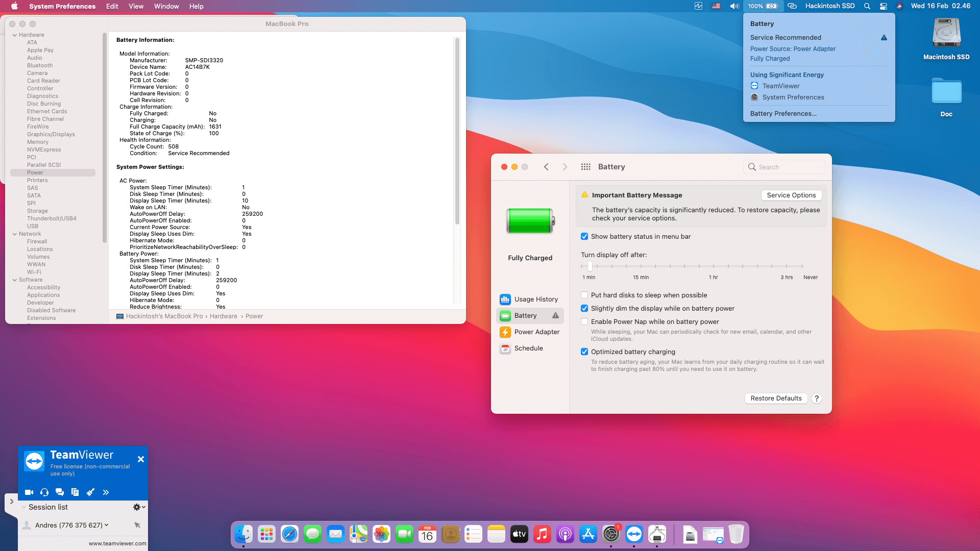Set display off timer to 15 minutes

(641, 266)
